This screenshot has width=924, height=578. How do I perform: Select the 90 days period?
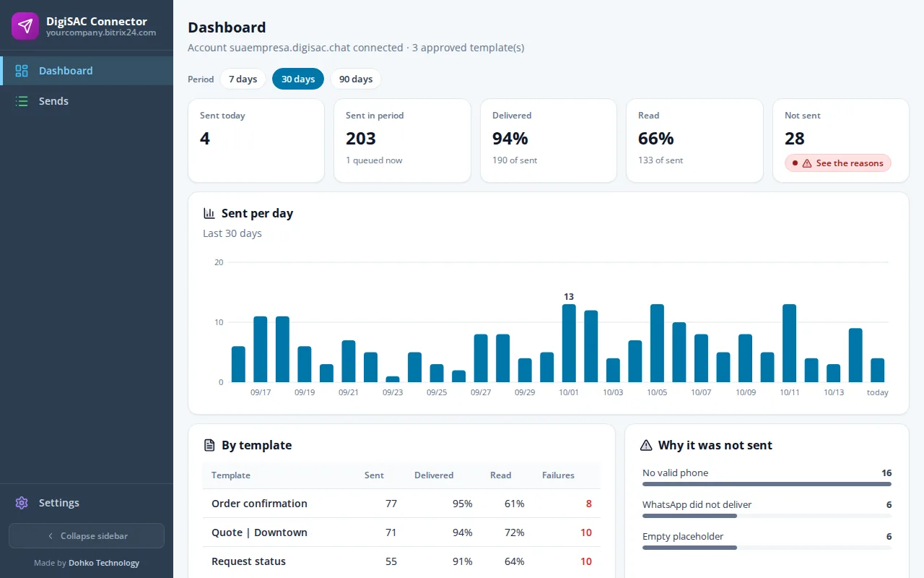point(356,79)
